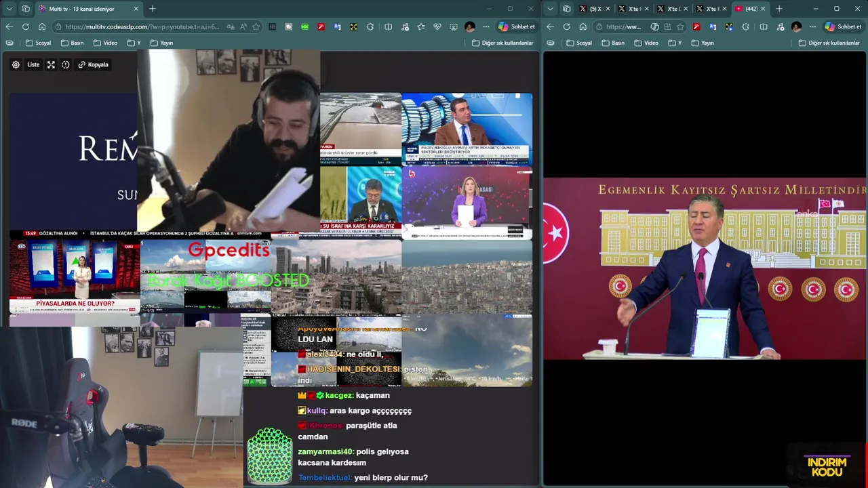Open Video bookmark folder in right window

[x=646, y=43]
